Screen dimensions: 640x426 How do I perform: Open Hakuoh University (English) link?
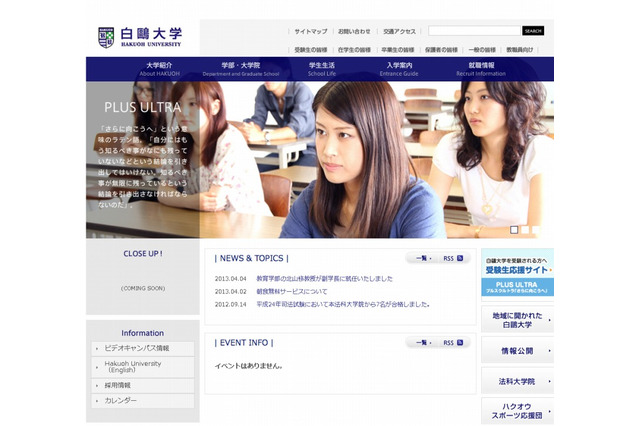click(x=143, y=367)
